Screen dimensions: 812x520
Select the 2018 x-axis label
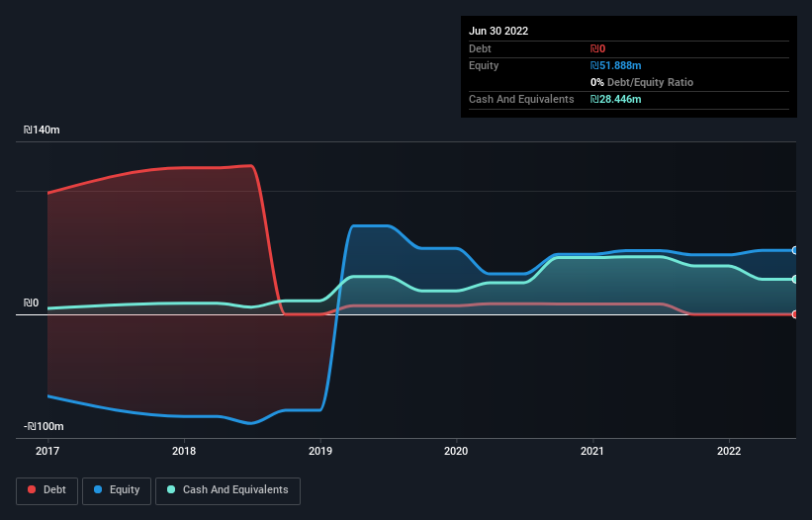tap(184, 451)
